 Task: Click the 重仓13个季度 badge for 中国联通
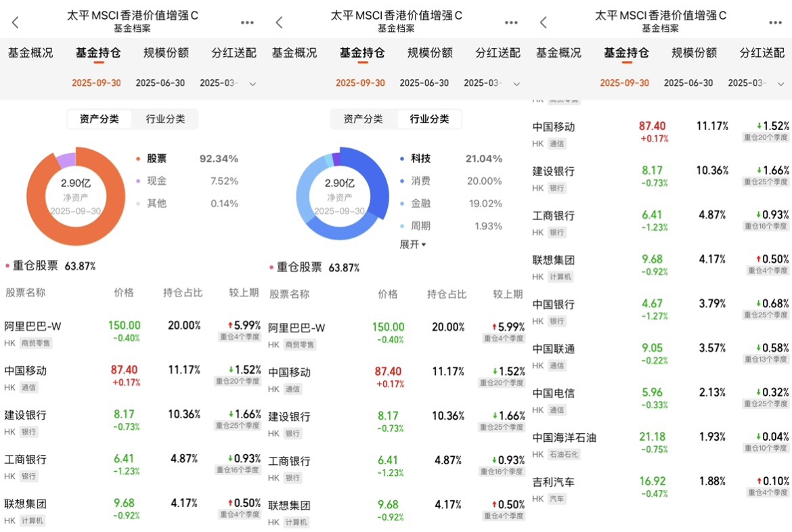tap(766, 359)
